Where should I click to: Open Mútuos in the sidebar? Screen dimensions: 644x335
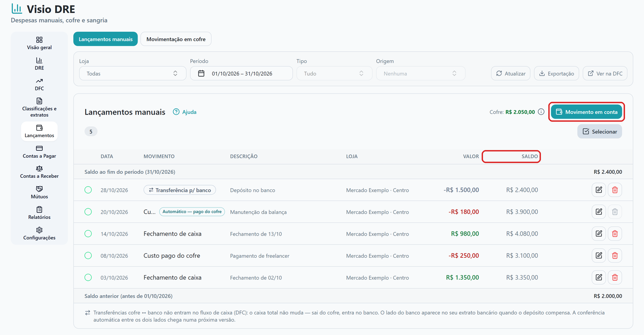click(39, 192)
